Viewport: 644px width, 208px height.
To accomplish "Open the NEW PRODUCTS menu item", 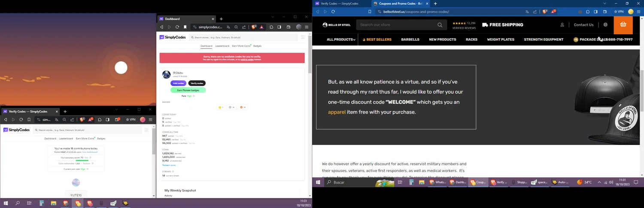I will click(442, 39).
